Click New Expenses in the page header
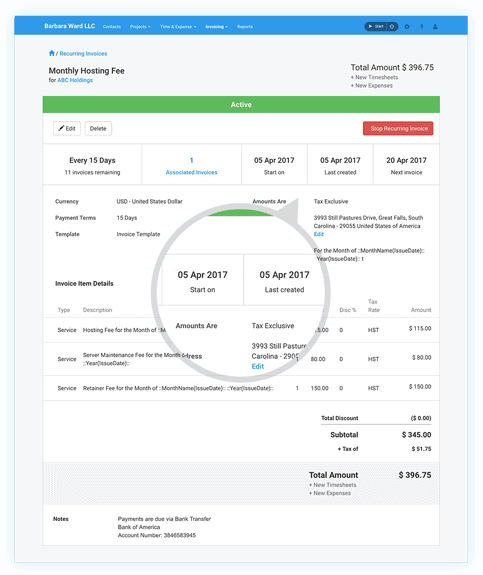The width and height of the screenshot is (483, 575). pyautogui.click(x=372, y=85)
